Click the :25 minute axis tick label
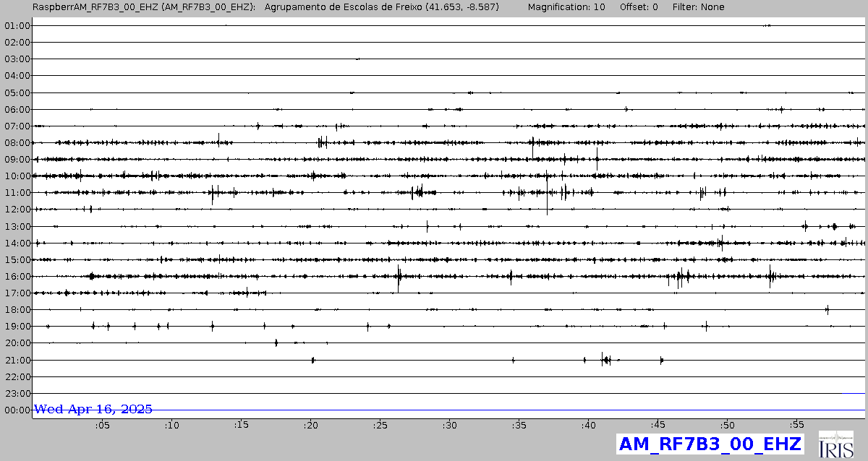The height and width of the screenshot is (461, 868). pyautogui.click(x=380, y=426)
